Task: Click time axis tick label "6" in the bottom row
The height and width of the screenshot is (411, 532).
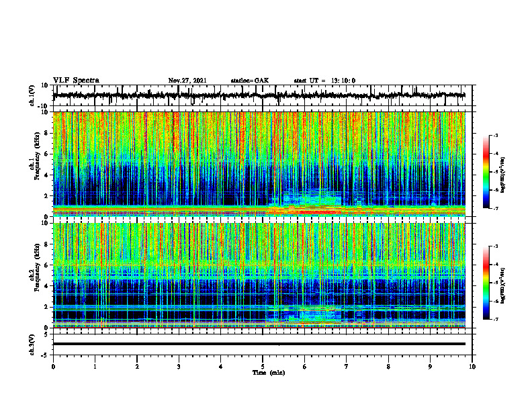Action: 305,367
